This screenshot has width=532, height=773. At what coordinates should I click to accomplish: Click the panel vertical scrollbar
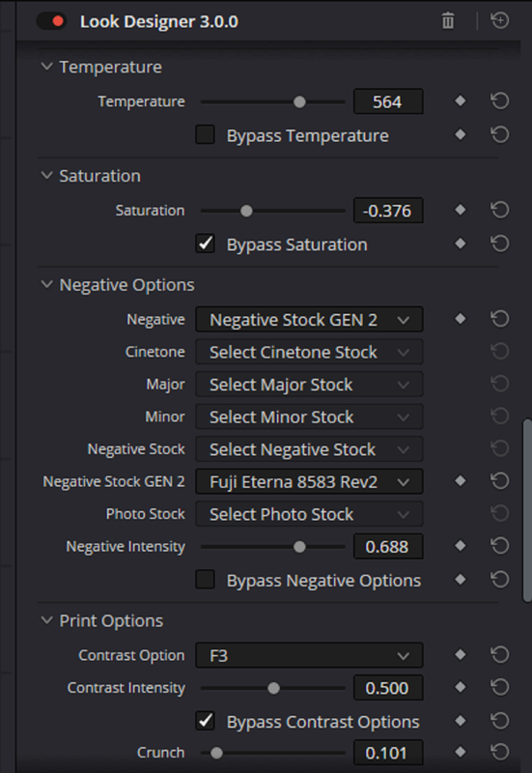point(527,510)
